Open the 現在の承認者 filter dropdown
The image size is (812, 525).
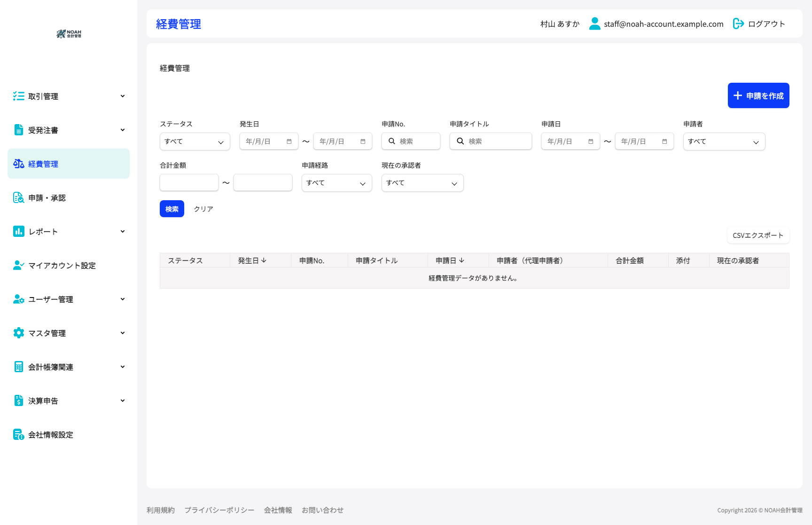[422, 183]
